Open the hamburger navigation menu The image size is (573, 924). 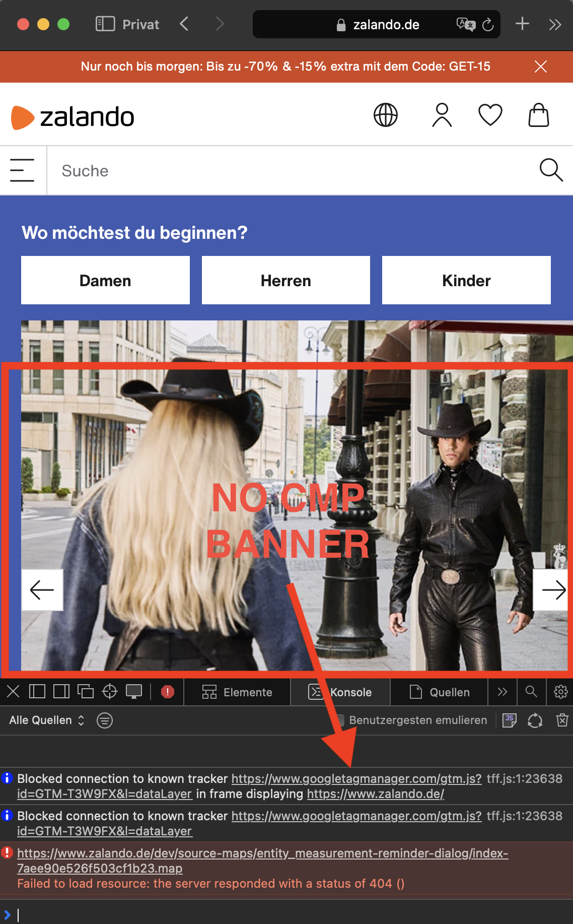coord(22,170)
